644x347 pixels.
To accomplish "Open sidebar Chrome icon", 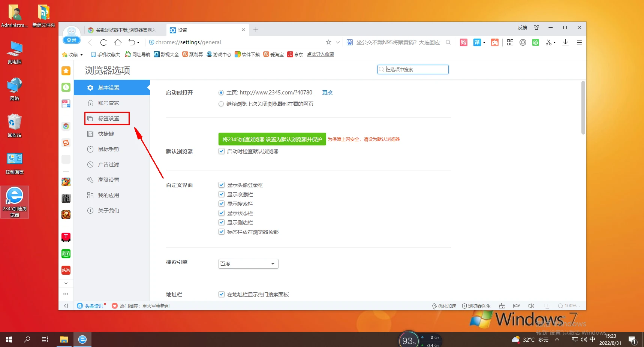I will tap(66, 126).
